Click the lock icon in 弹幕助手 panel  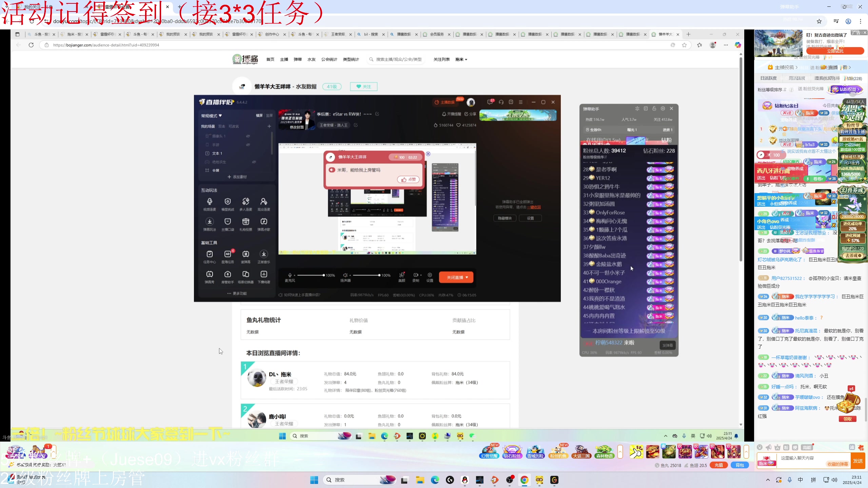pos(654,108)
